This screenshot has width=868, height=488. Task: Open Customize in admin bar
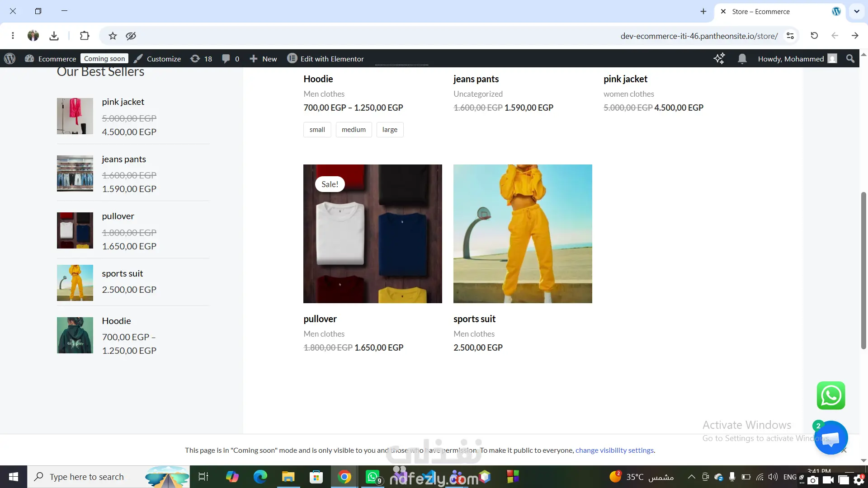click(x=157, y=59)
